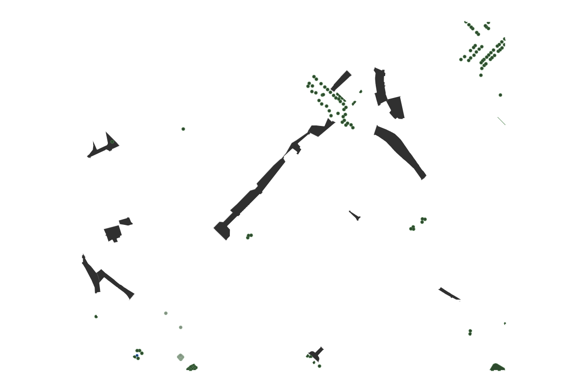Select the small thin dark sliver below the curved polygon
The image size is (588, 392).
355,216
